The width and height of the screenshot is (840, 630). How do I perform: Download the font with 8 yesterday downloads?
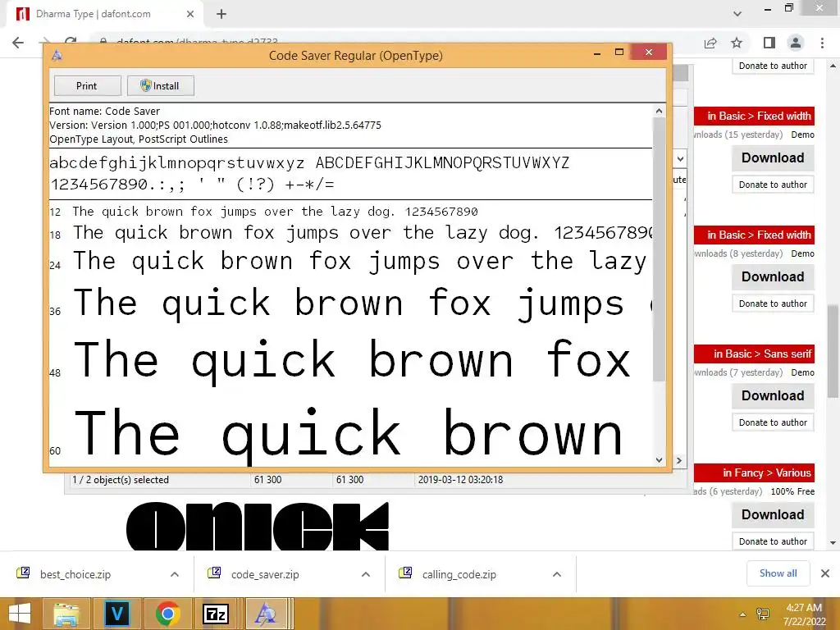773,277
